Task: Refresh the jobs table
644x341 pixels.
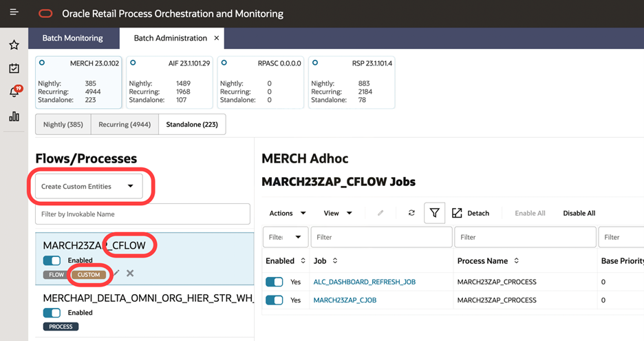Action: click(411, 213)
